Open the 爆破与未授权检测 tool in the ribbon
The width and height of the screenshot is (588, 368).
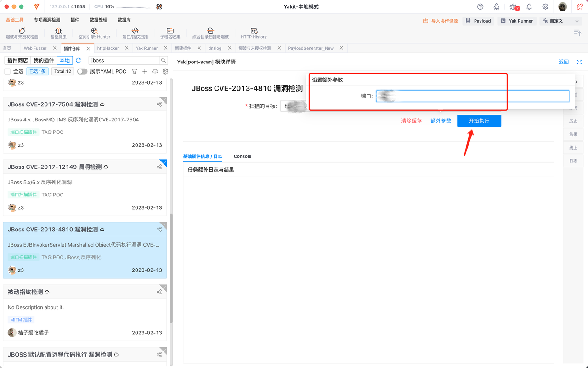tap(22, 33)
